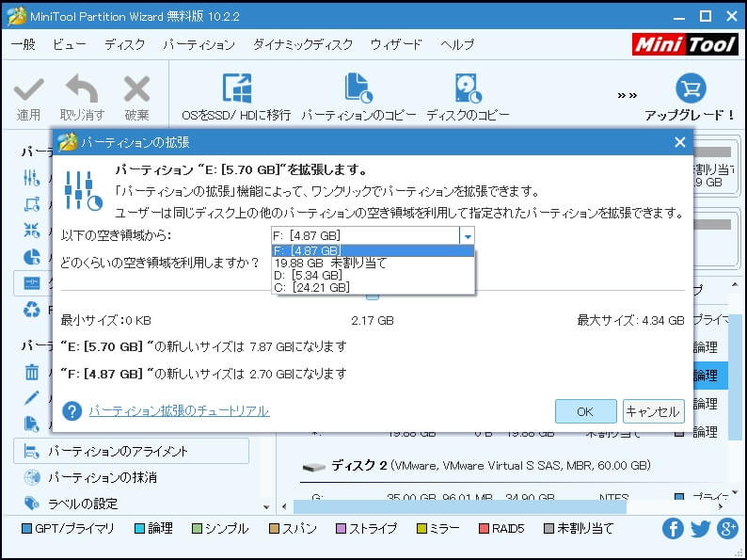Click the move/resize partition sidebar icon

tap(31, 204)
